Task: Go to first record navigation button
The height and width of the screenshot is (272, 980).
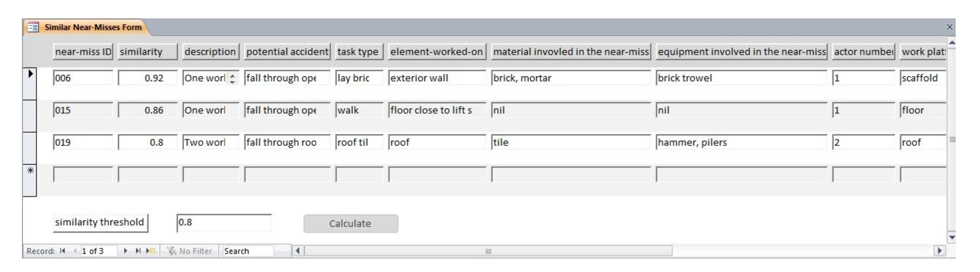Action: point(63,251)
